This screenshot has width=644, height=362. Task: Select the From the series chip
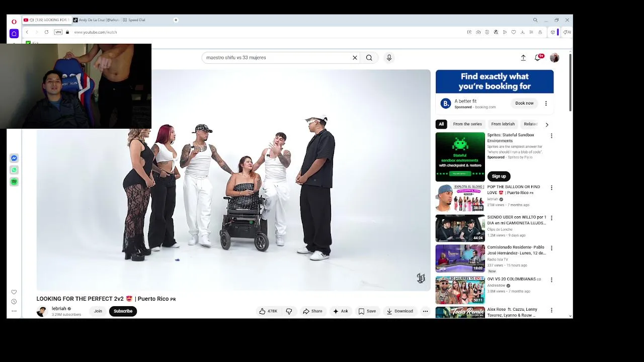467,124
